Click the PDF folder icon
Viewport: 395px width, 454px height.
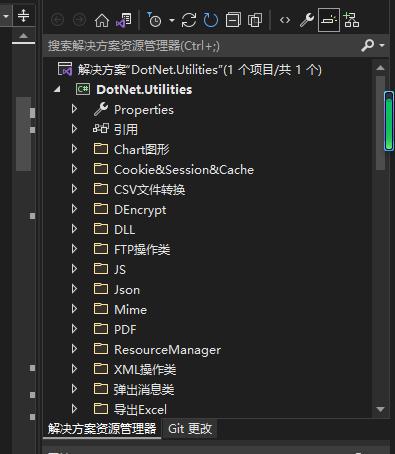coord(101,329)
